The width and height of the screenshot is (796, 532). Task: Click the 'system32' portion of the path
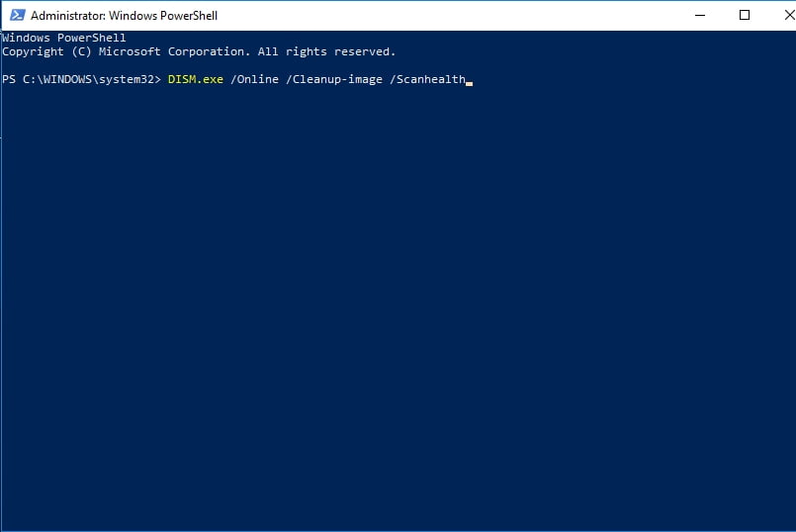(126, 79)
